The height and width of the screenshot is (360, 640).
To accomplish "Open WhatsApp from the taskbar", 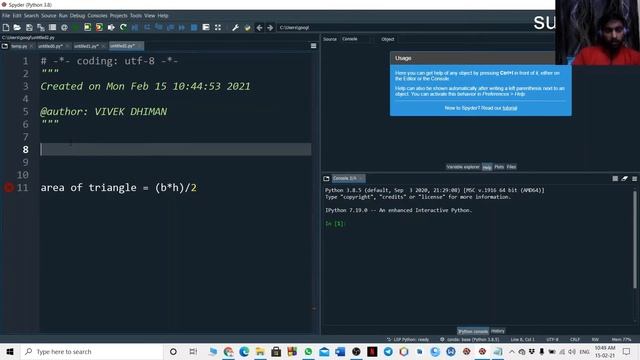I will click(x=308, y=351).
